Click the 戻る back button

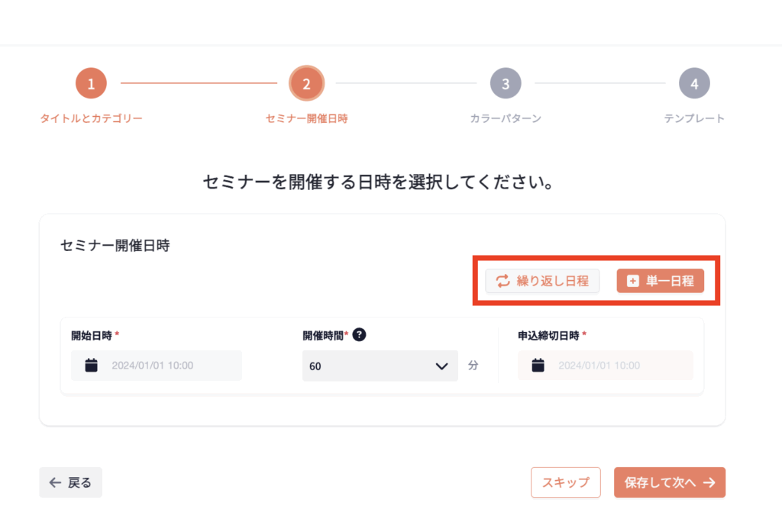pyautogui.click(x=70, y=482)
